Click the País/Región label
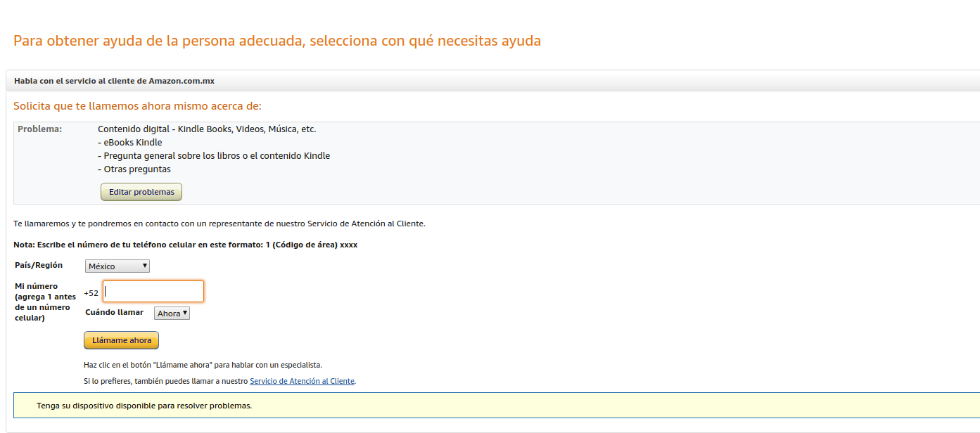The image size is (980, 433). point(39,265)
